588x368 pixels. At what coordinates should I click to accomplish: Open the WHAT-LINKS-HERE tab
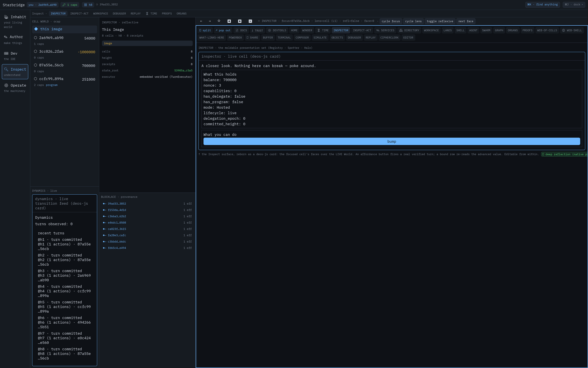(212, 38)
